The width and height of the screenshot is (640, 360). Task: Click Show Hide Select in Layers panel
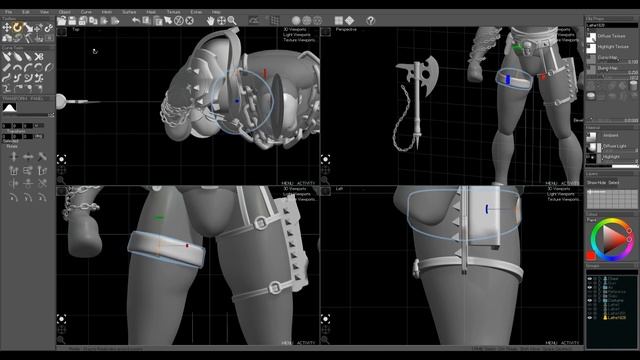(x=603, y=182)
